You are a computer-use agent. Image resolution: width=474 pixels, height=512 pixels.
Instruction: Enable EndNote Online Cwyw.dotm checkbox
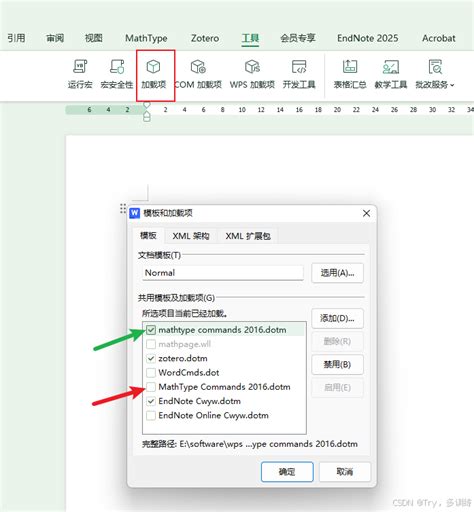tap(151, 415)
